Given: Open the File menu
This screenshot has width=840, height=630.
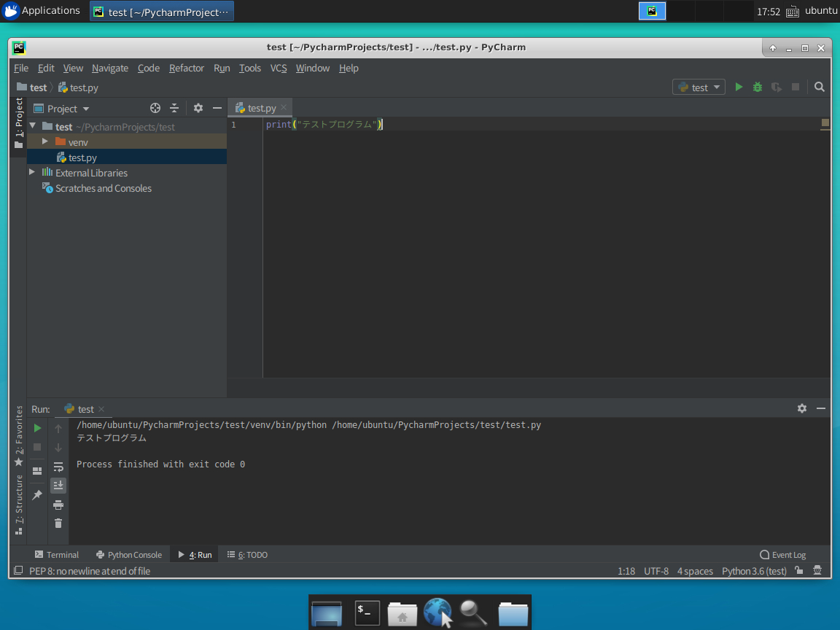Looking at the screenshot, I should (21, 68).
